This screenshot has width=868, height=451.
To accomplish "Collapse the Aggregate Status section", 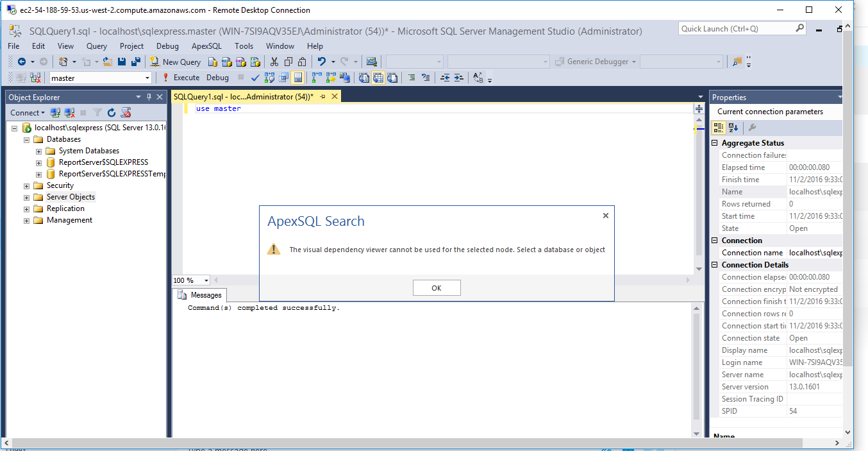I will click(x=715, y=143).
